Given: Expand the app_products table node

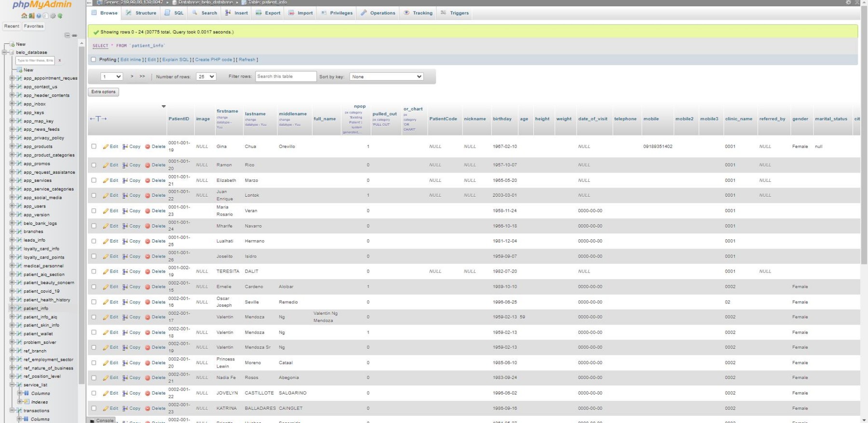Looking at the screenshot, I should (12, 147).
